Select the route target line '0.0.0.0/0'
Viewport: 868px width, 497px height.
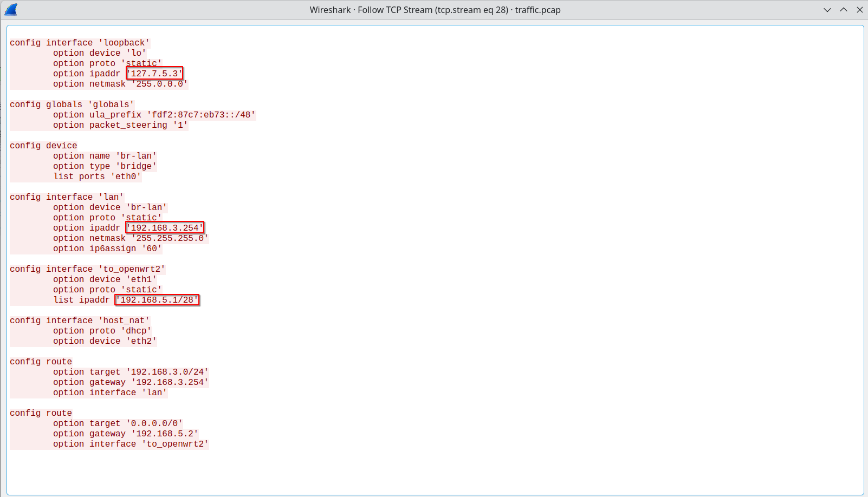[118, 423]
